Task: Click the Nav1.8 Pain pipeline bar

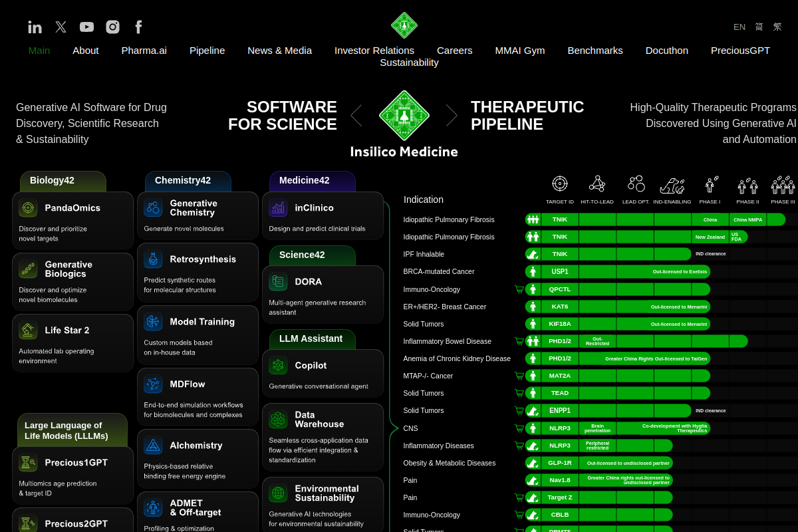Action: (x=599, y=480)
